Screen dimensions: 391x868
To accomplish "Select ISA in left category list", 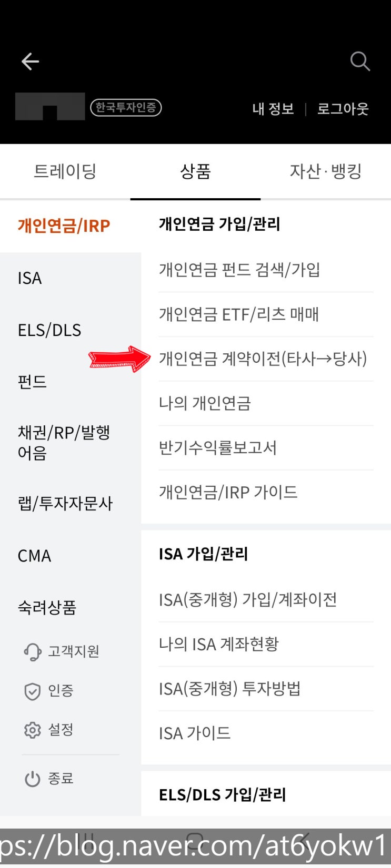I will click(x=30, y=278).
